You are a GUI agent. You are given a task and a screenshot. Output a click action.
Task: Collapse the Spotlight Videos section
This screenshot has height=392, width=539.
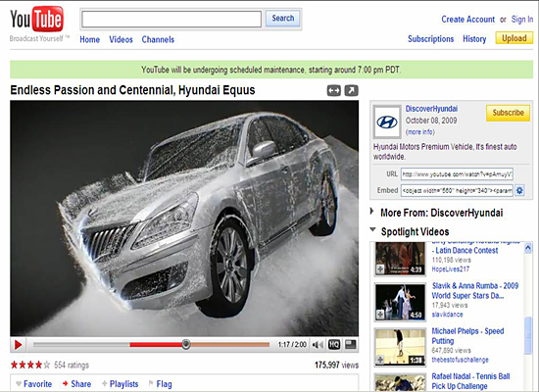pyautogui.click(x=372, y=229)
